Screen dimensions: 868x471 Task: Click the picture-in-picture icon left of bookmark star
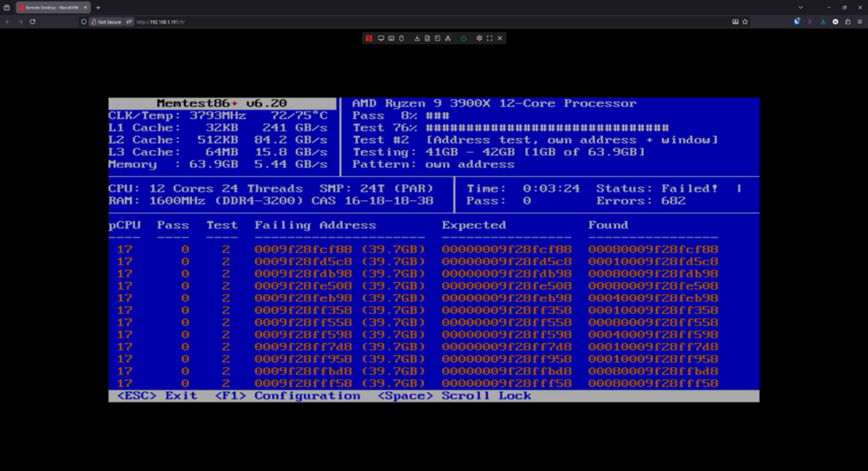[735, 22]
